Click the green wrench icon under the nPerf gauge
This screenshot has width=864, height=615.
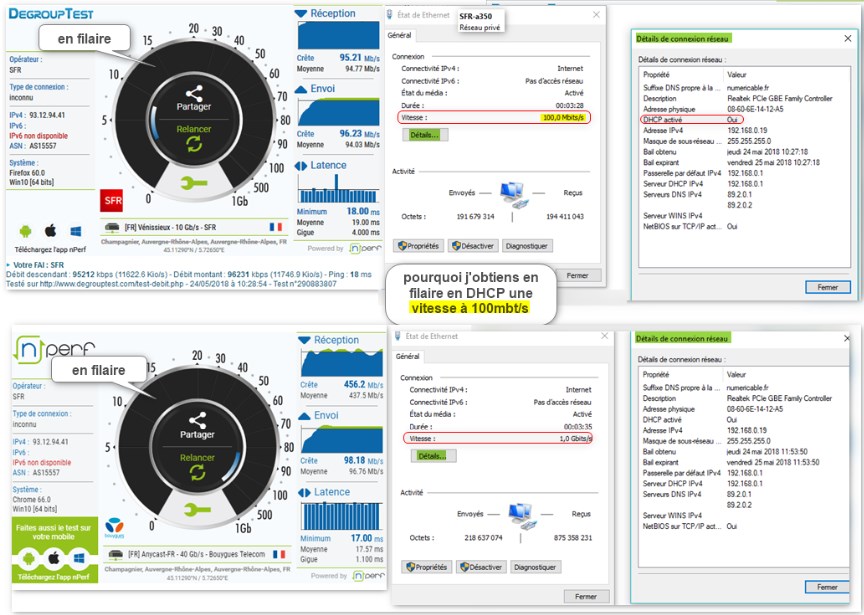[x=197, y=510]
